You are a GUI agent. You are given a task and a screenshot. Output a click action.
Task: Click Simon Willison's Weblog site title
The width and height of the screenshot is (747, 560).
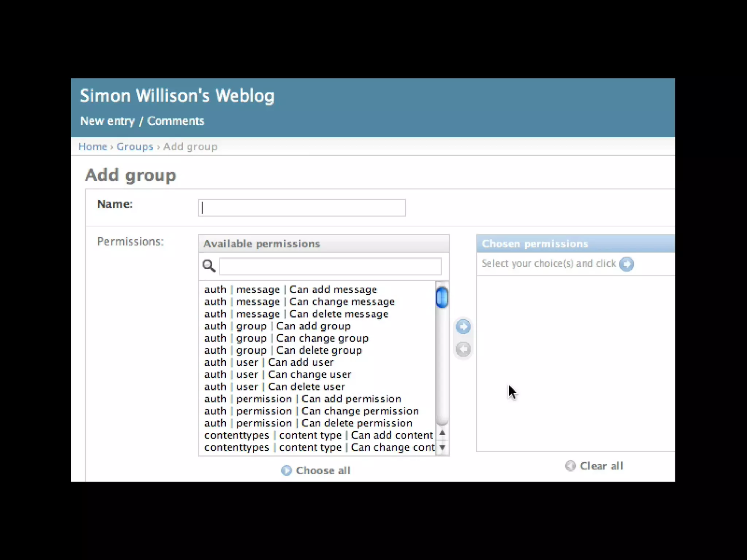click(177, 96)
